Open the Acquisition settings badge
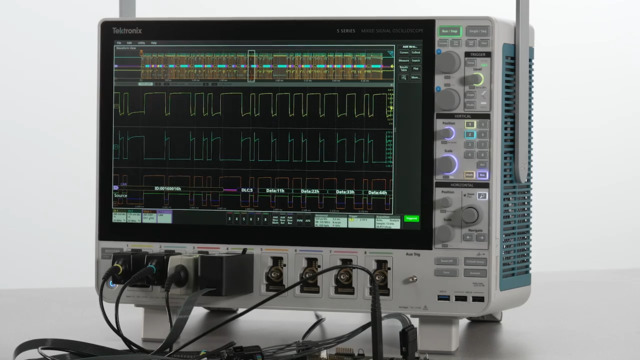 [x=388, y=221]
